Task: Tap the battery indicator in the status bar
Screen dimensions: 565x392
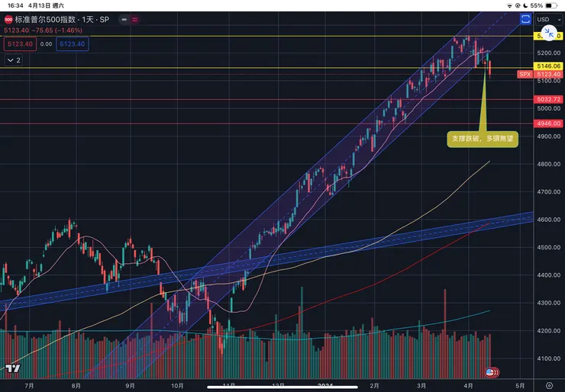Action: 551,5
